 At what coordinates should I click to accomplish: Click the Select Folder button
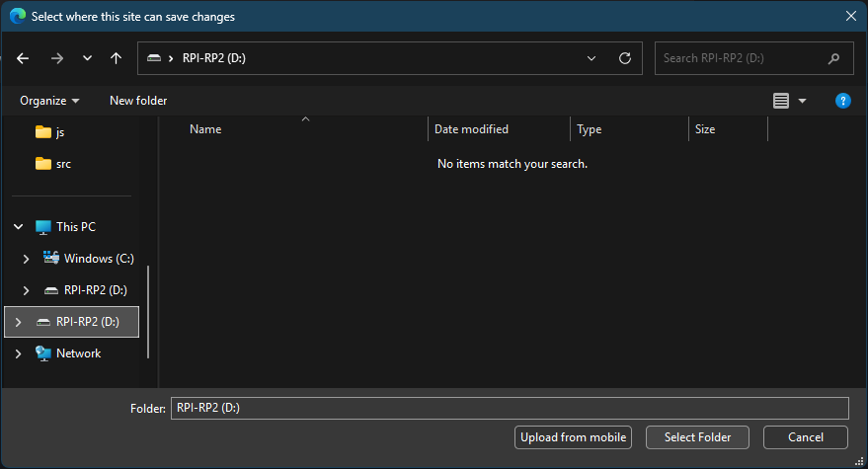click(x=697, y=437)
